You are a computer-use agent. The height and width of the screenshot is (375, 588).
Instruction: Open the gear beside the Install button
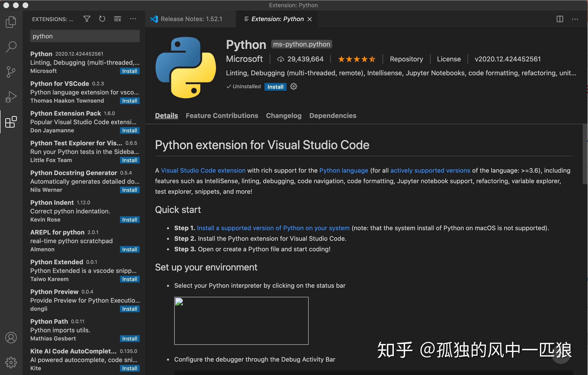(293, 87)
